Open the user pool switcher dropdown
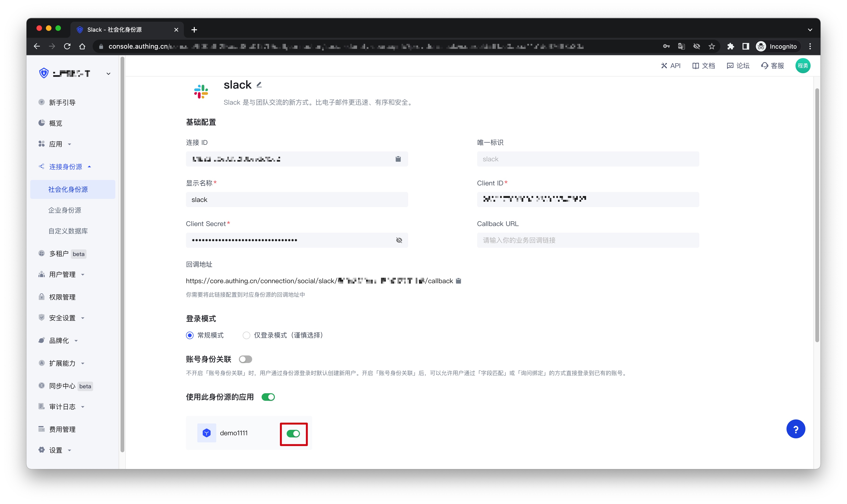Viewport: 847px width, 504px height. 108,74
